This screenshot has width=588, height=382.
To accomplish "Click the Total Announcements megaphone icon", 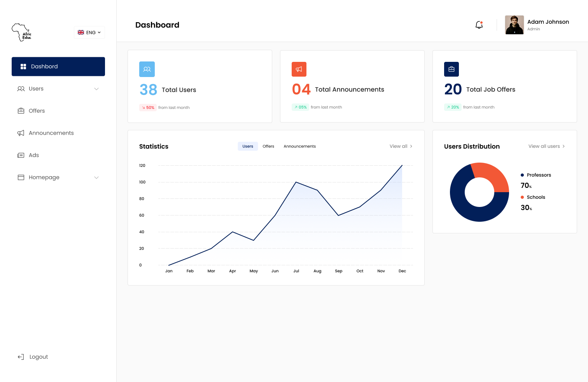I will tap(299, 69).
